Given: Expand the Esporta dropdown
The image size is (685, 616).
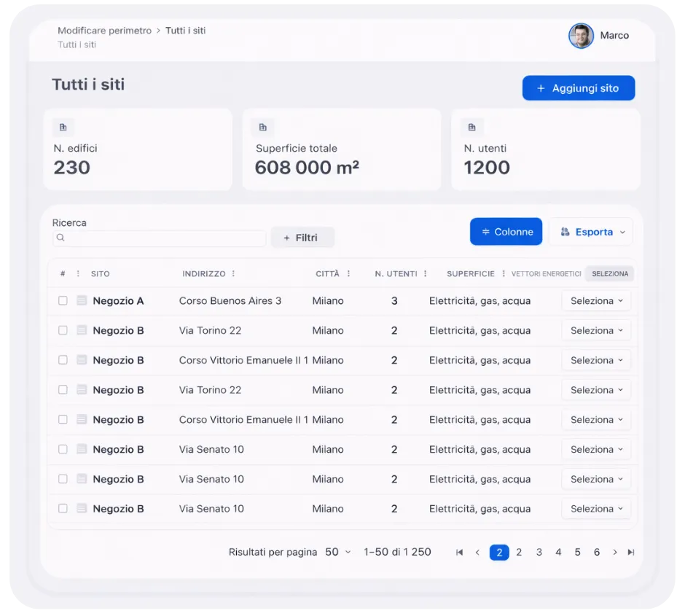Looking at the screenshot, I should coord(592,232).
